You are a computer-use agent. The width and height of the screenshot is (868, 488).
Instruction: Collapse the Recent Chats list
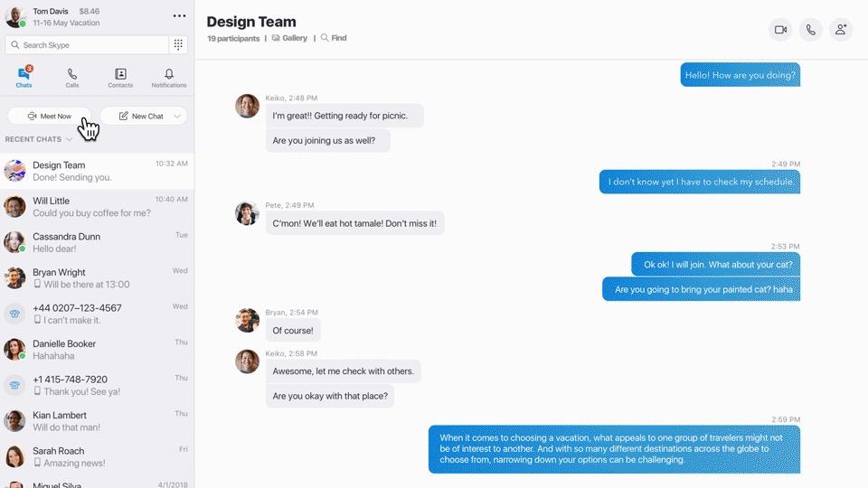(69, 140)
